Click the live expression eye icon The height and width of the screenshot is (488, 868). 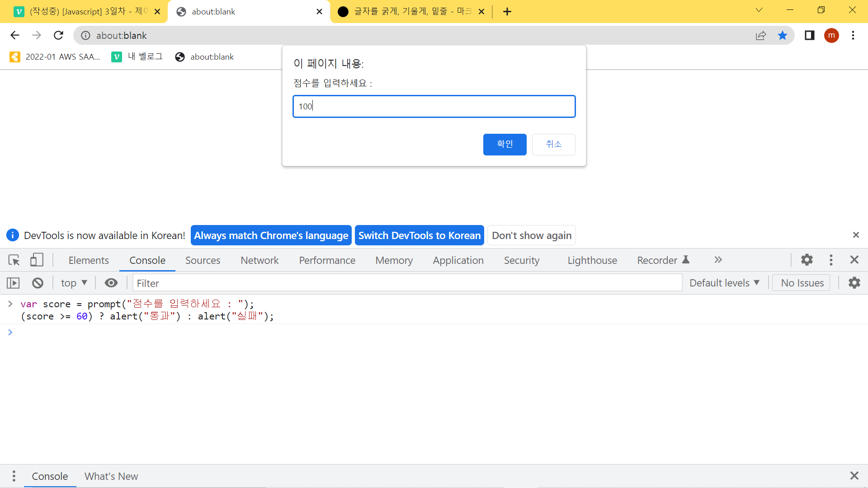pyautogui.click(x=111, y=283)
